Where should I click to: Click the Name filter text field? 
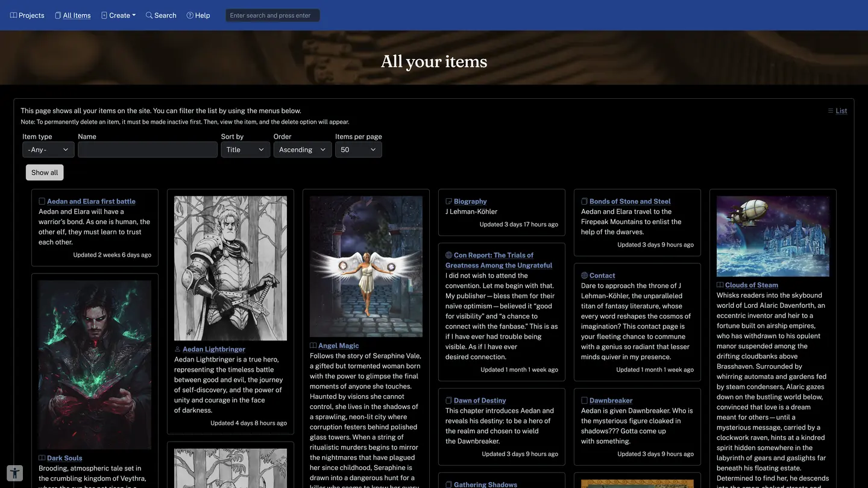coord(148,150)
